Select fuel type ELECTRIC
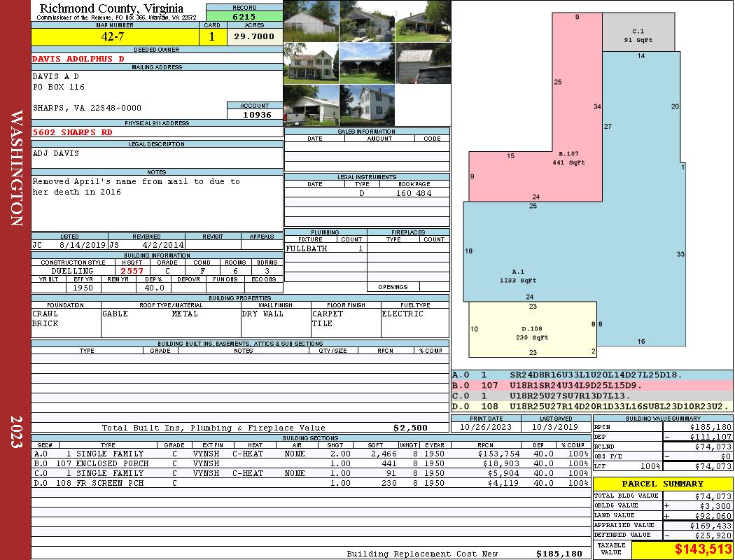 tap(402, 314)
